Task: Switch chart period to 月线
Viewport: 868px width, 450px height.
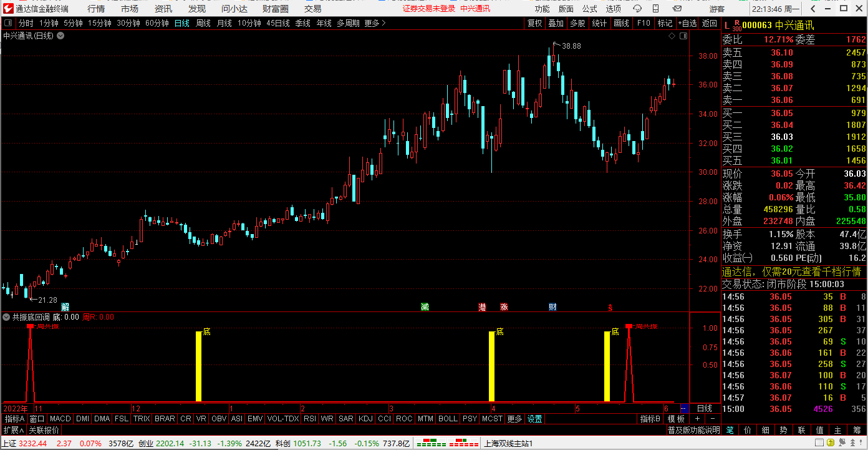Action: [224, 23]
